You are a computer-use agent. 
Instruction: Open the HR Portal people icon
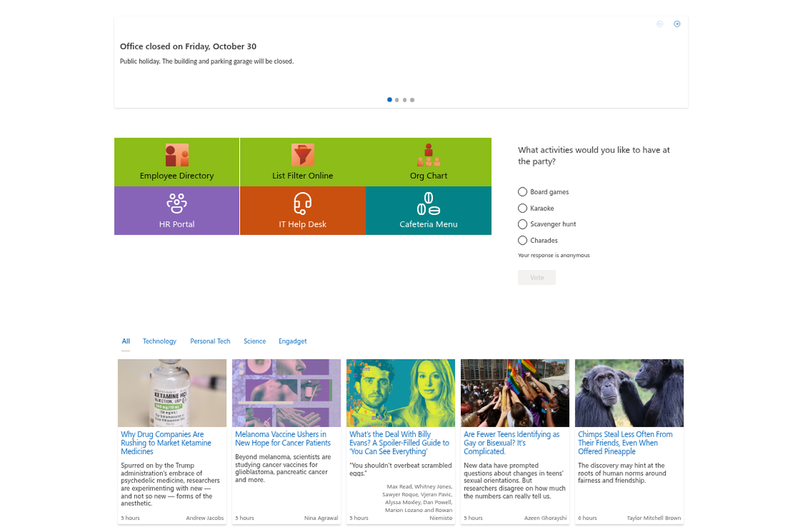point(177,203)
